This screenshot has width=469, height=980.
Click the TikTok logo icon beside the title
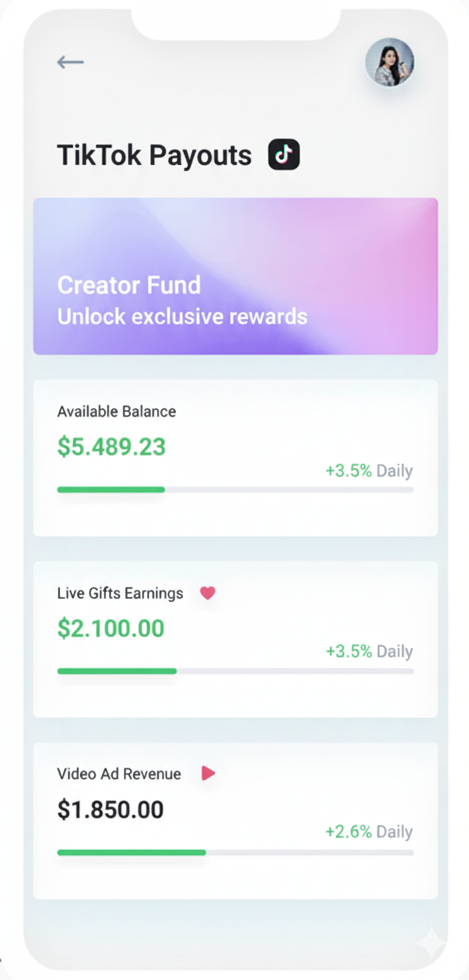(x=284, y=155)
